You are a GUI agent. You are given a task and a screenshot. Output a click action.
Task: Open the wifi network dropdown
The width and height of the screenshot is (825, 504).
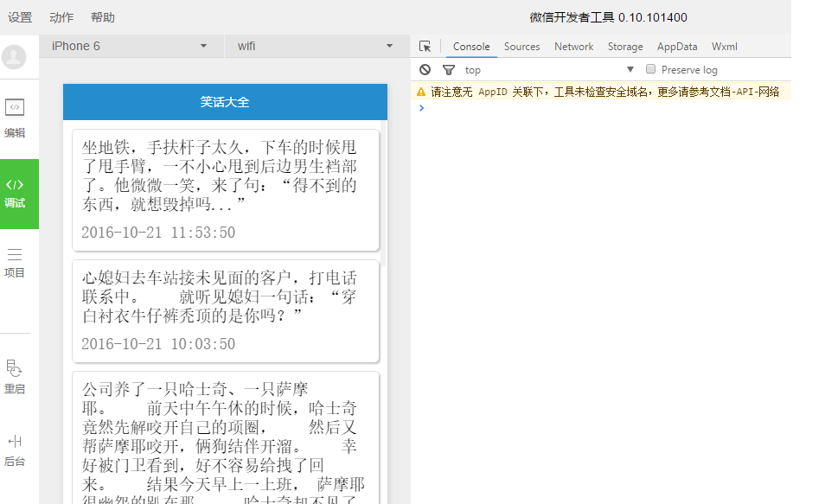[317, 47]
